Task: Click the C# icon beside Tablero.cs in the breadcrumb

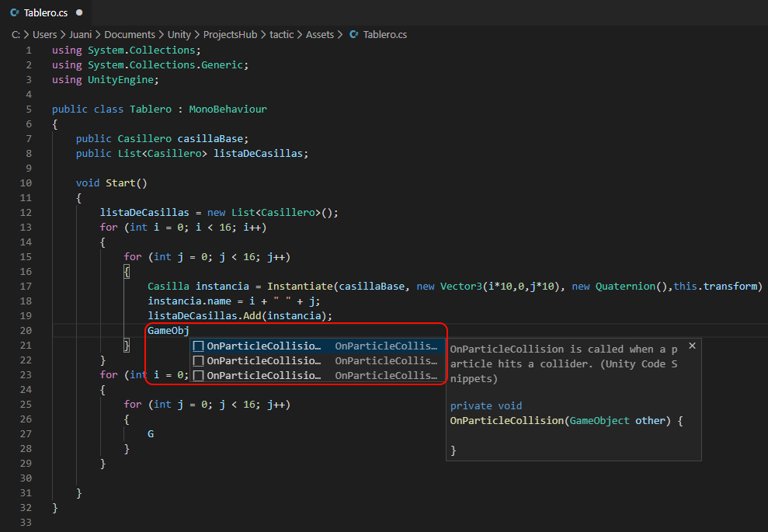Action: coord(354,34)
